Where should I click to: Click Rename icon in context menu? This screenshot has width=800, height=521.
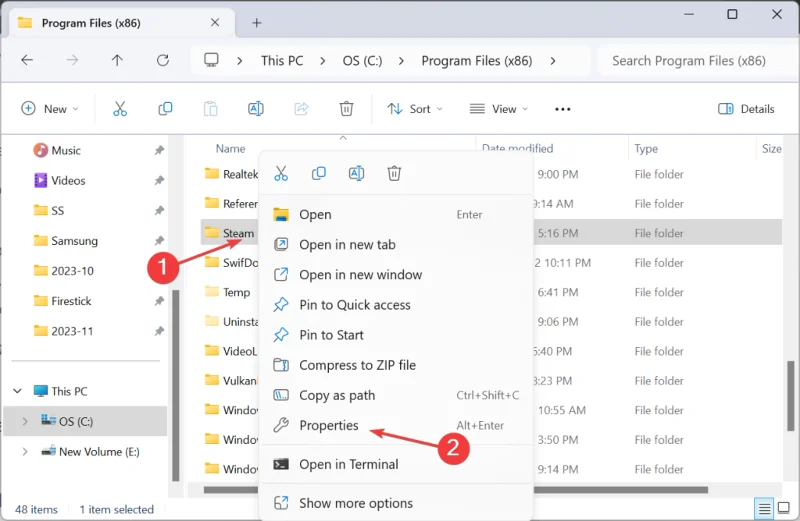[x=356, y=173]
